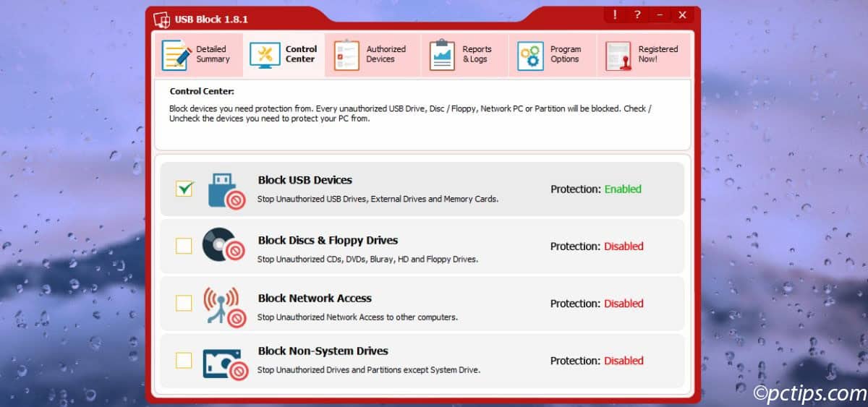Switch to the Control Center tab
Image resolution: width=868 pixels, height=407 pixels.
[284, 55]
